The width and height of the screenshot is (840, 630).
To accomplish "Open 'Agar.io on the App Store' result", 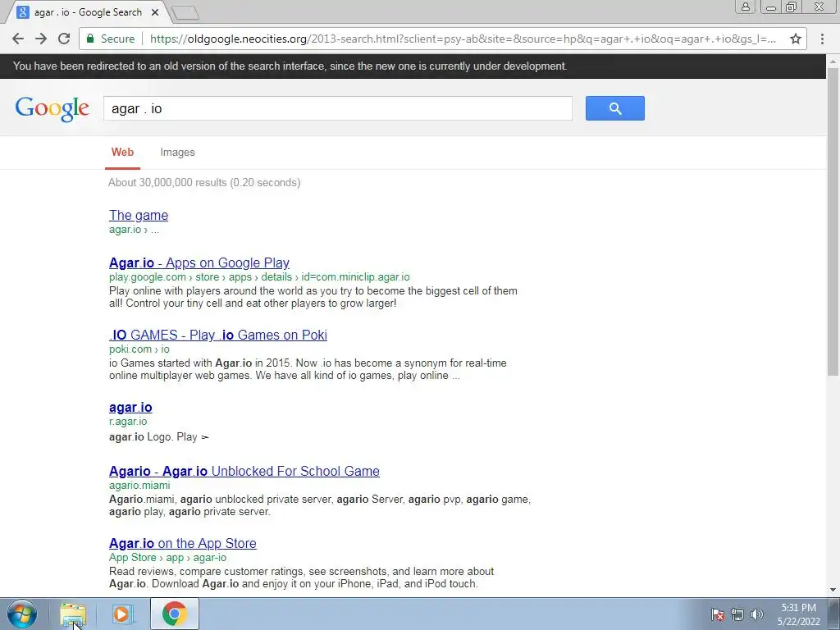I will pyautogui.click(x=183, y=544).
